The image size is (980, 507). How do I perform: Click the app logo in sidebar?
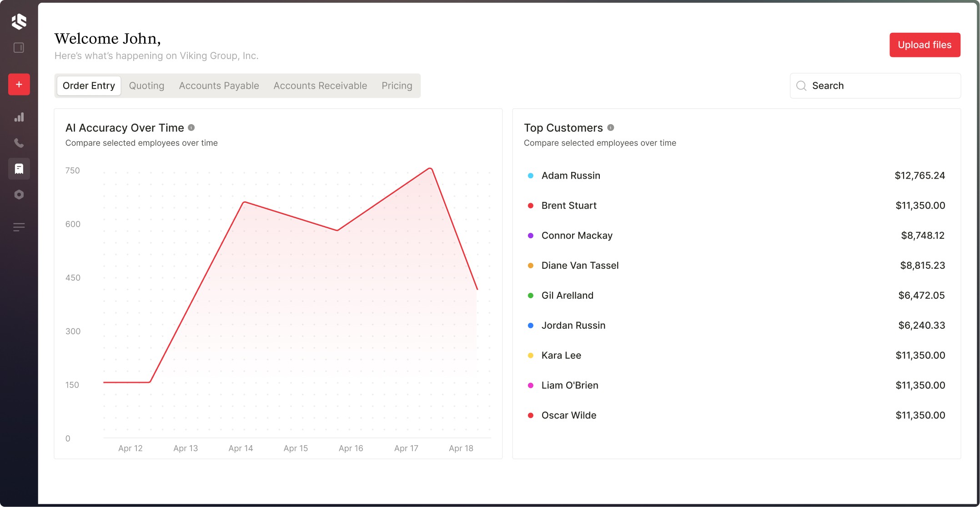pyautogui.click(x=19, y=21)
